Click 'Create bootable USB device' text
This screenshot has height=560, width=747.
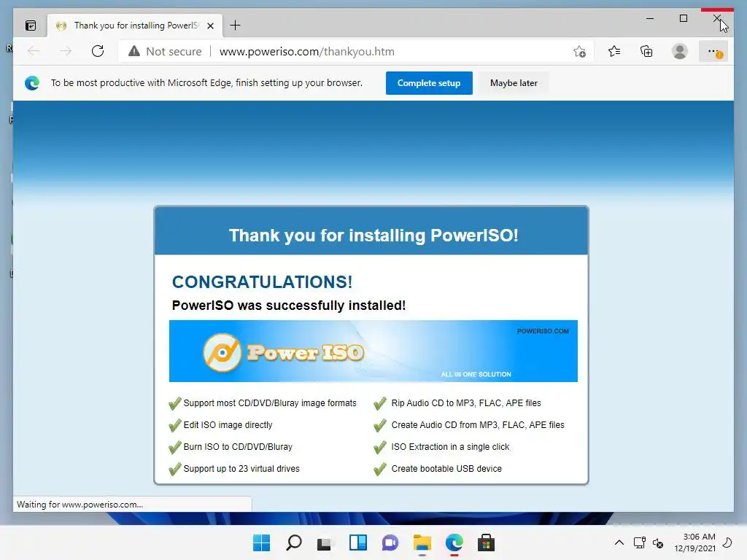click(x=446, y=469)
